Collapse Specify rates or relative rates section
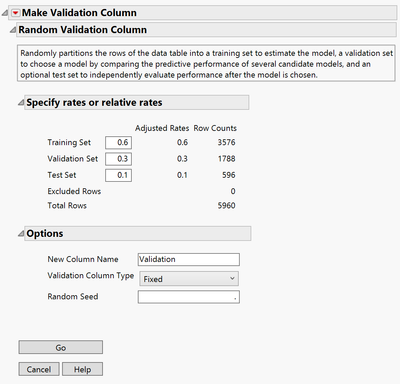This screenshot has height=384, width=400. click(21, 102)
